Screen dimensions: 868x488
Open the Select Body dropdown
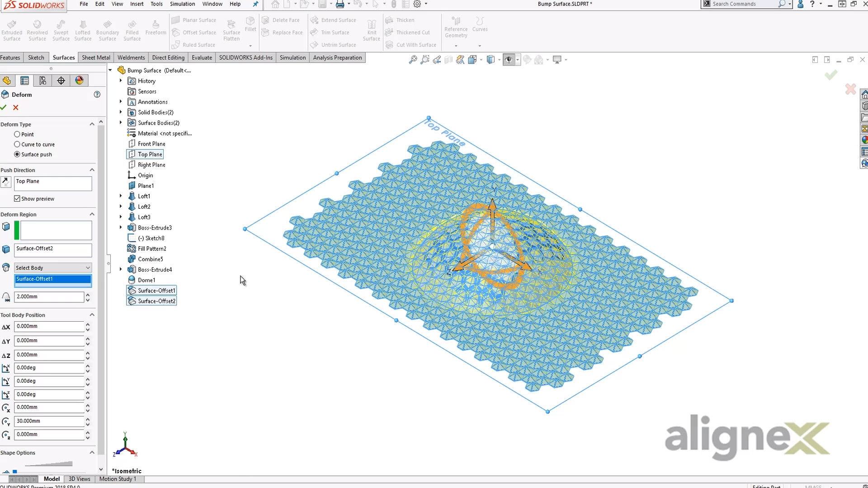click(89, 267)
